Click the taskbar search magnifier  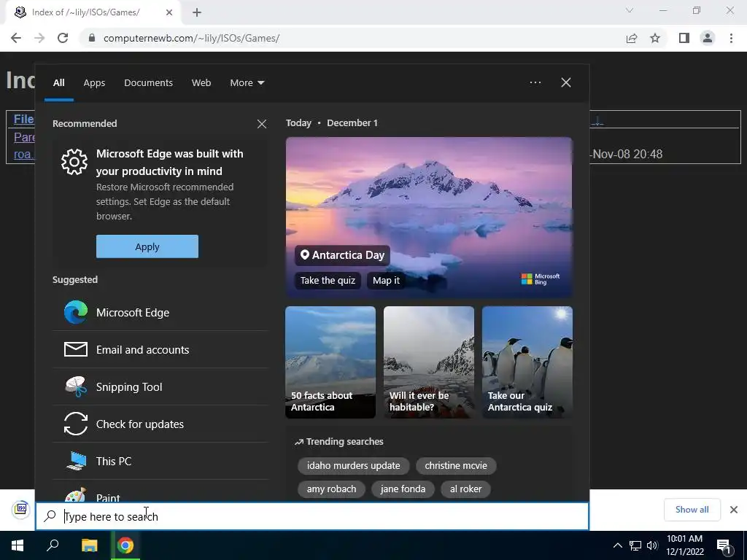click(x=53, y=545)
